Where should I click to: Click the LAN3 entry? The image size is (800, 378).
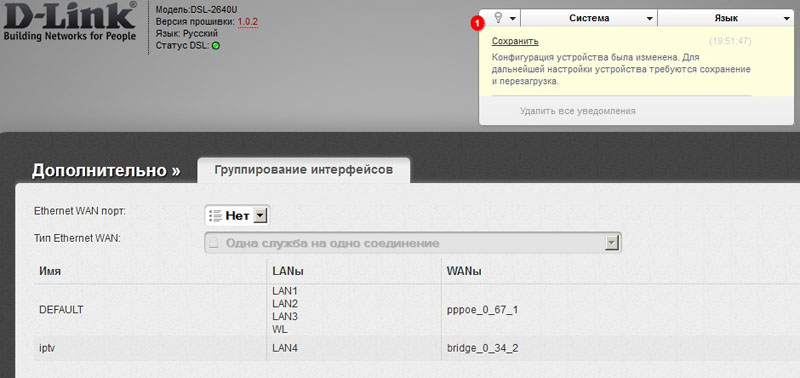[285, 316]
